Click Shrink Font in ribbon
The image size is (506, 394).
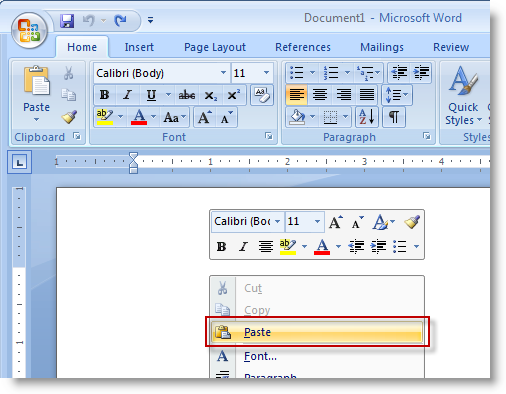click(x=227, y=117)
